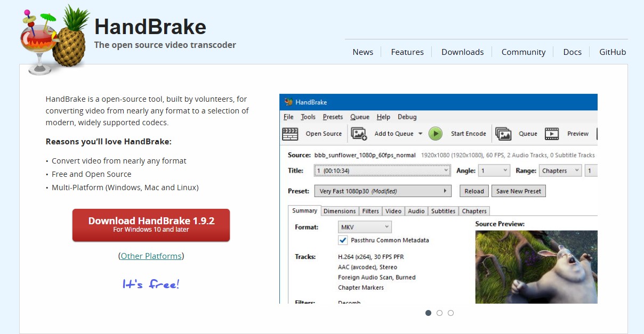Click the "Reasons you'll love HandBrake:" heading

(109, 142)
